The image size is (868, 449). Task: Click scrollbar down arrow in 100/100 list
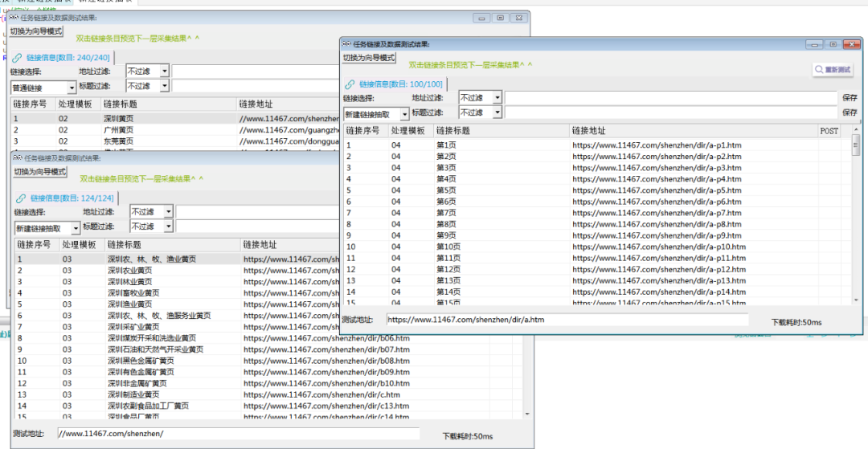(x=857, y=300)
